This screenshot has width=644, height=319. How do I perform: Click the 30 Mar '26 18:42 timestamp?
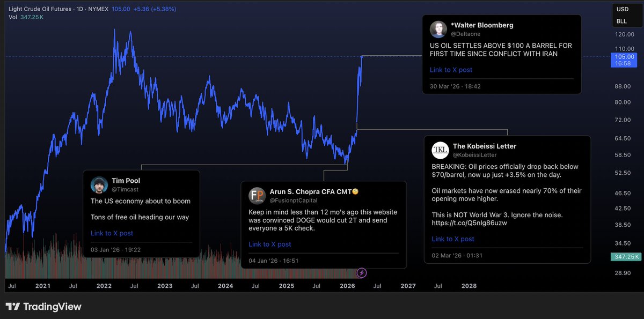coord(455,86)
